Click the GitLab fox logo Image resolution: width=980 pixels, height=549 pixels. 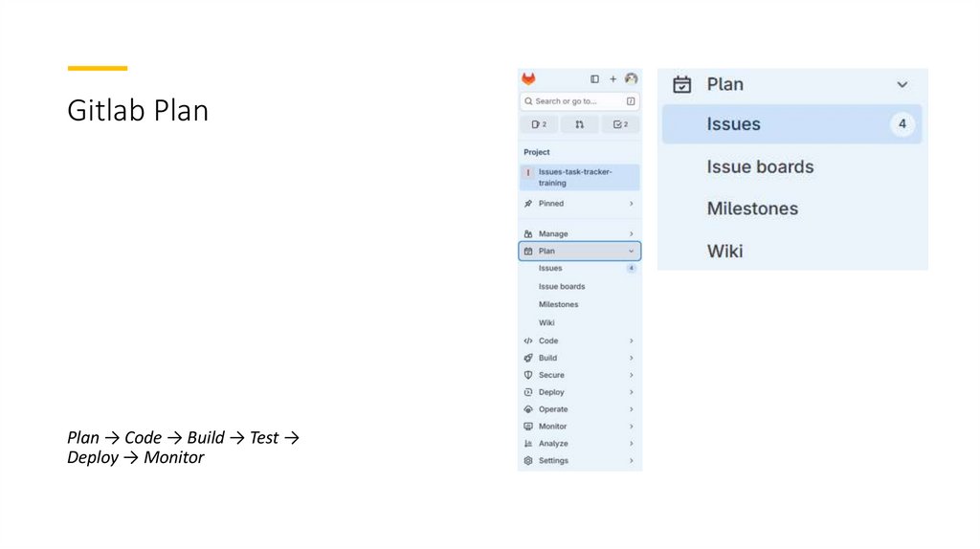point(528,78)
